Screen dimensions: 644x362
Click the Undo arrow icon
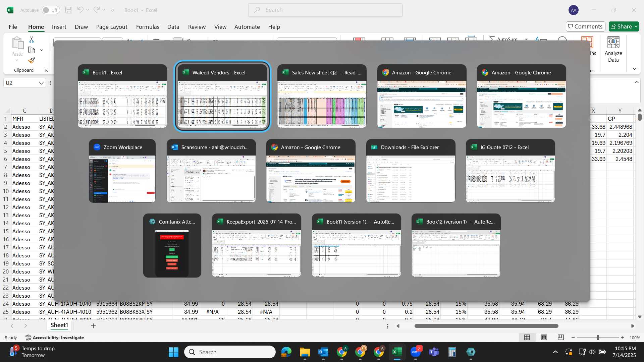[80, 10]
